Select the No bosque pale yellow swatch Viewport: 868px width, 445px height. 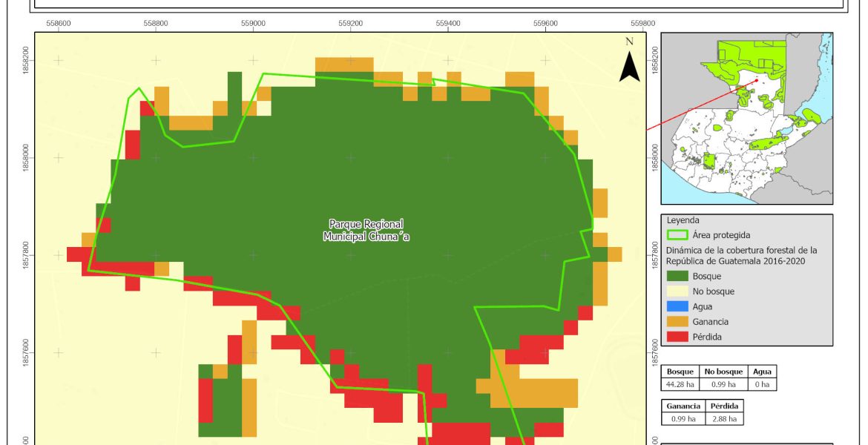coord(677,291)
